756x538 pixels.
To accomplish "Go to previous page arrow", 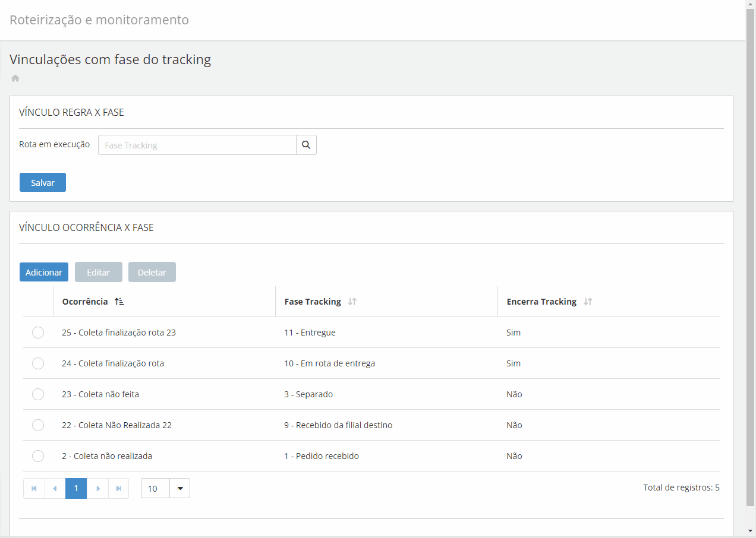I will tap(55, 488).
